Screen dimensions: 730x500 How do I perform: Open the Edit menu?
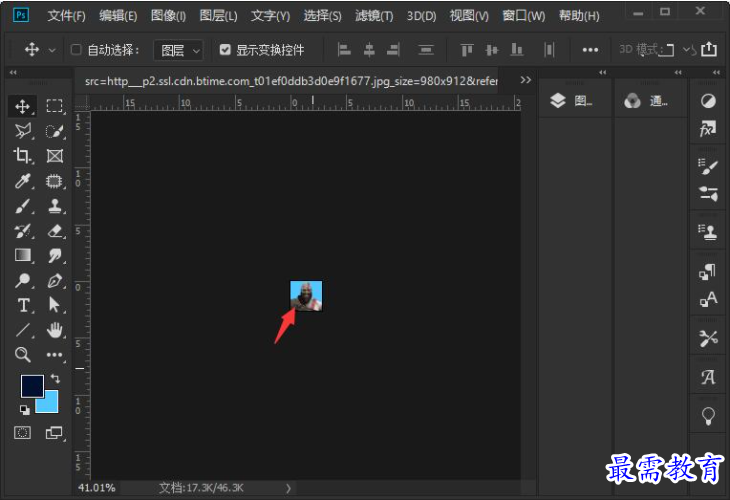pyautogui.click(x=118, y=16)
